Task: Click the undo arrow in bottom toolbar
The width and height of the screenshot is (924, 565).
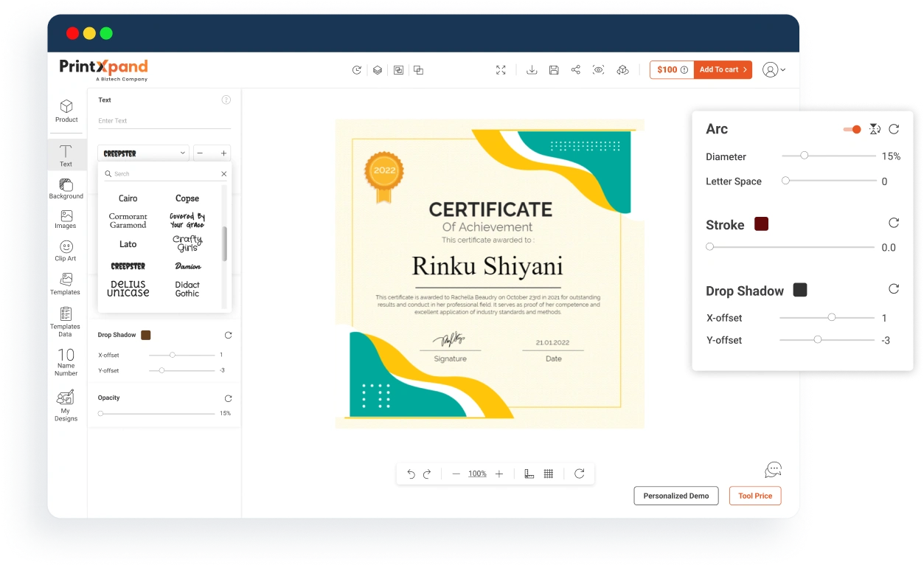Action: [x=411, y=474]
